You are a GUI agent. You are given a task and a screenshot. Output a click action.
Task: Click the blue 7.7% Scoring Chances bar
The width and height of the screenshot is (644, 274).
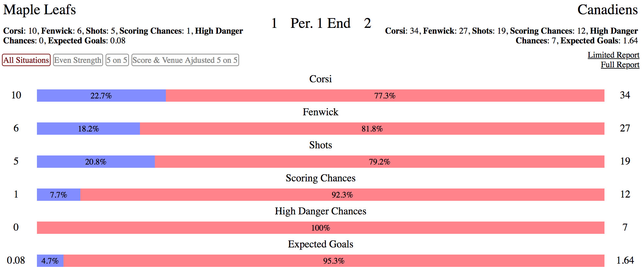coord(58,195)
